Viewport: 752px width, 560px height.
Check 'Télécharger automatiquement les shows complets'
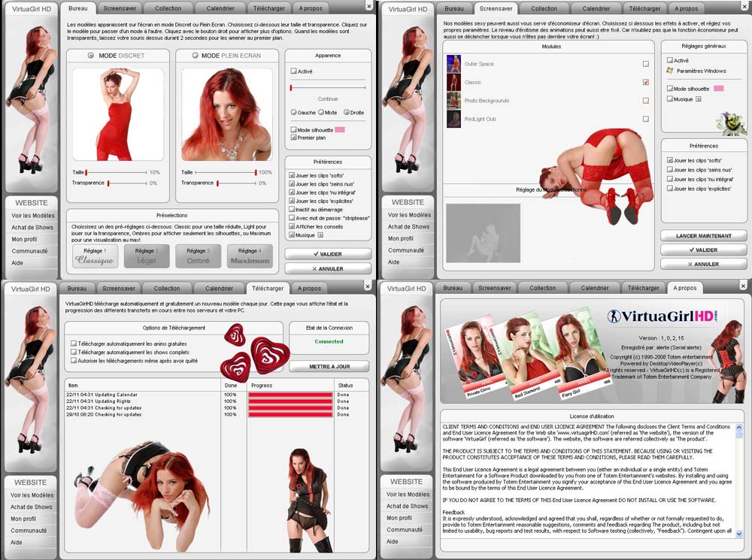click(74, 352)
